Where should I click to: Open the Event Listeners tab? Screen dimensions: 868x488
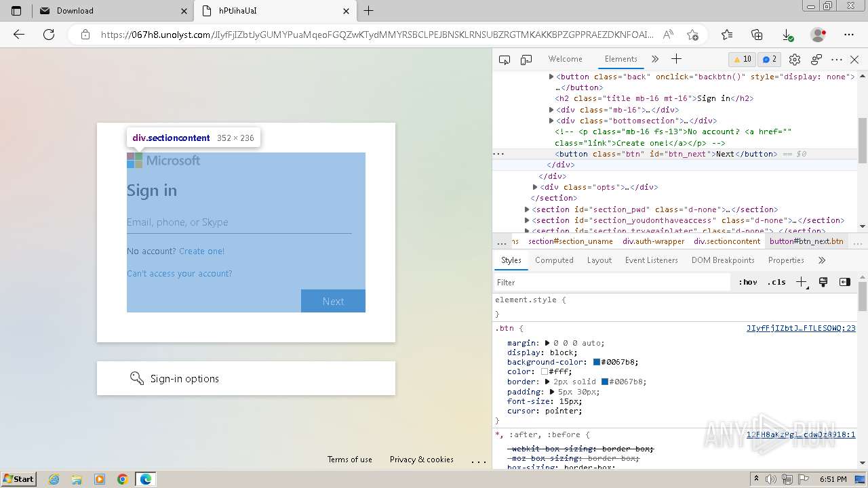651,260
